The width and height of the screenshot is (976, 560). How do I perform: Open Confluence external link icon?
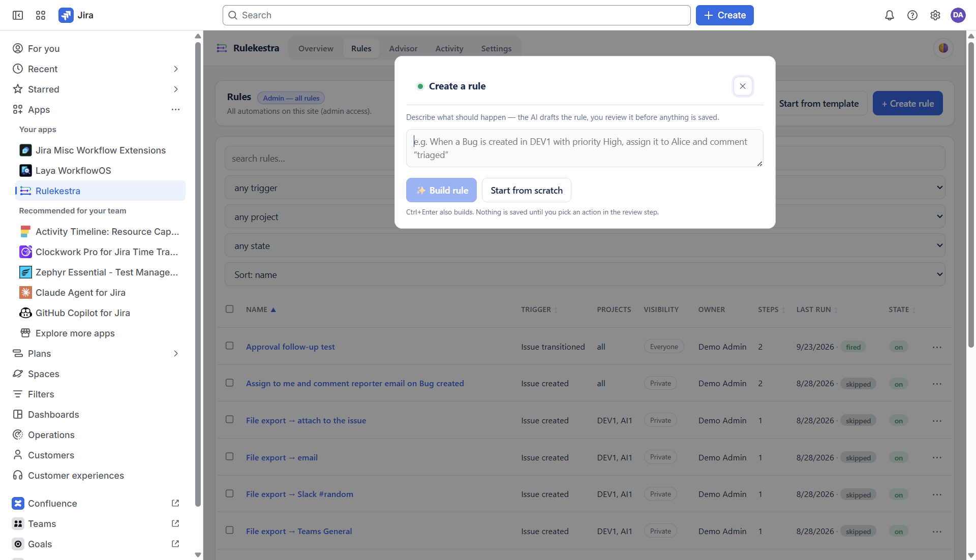tap(175, 503)
